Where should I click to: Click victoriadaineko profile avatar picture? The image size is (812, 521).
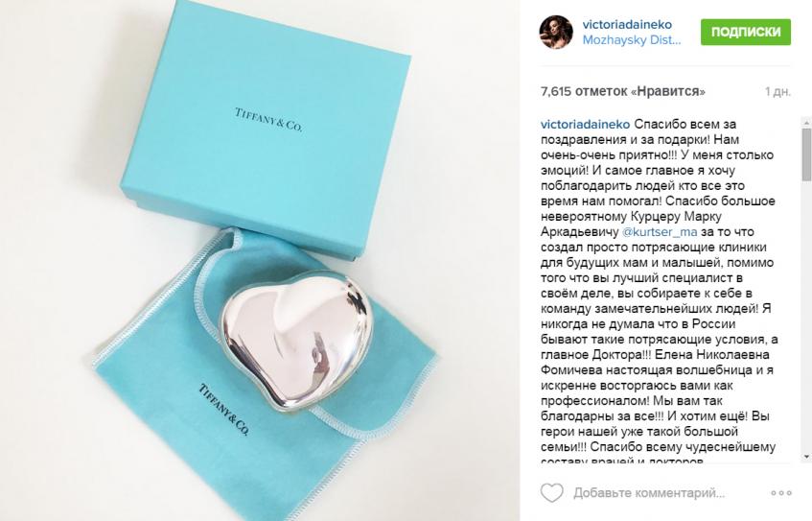coord(556,32)
